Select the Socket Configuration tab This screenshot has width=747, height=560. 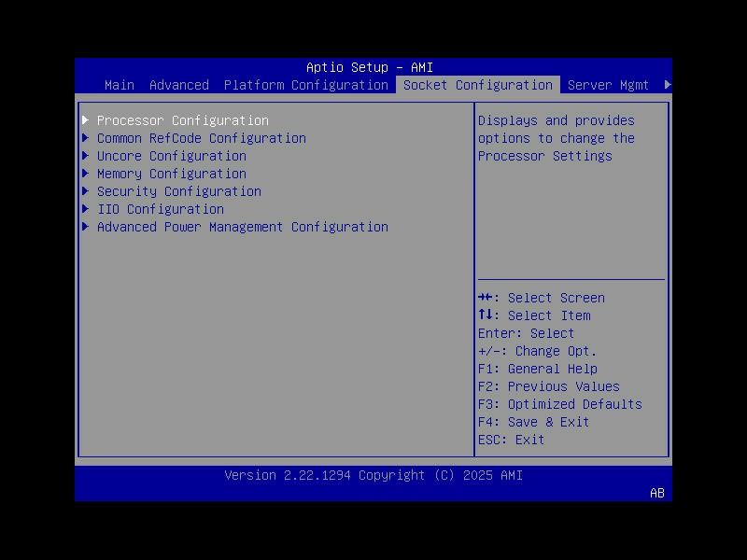coord(477,85)
